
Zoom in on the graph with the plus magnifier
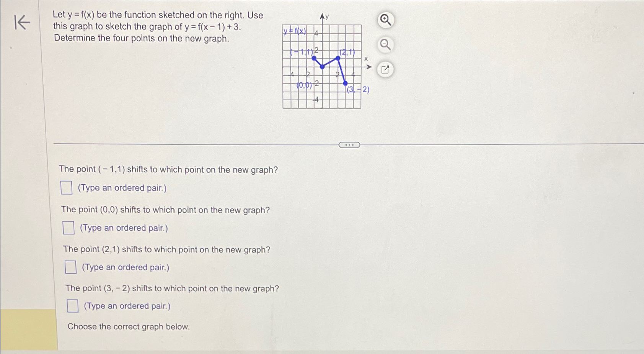[x=385, y=19]
